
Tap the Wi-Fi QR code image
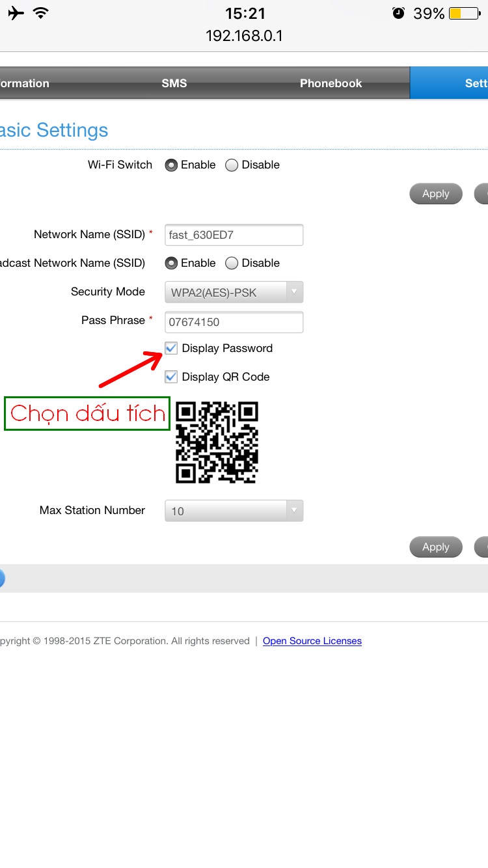tap(217, 442)
